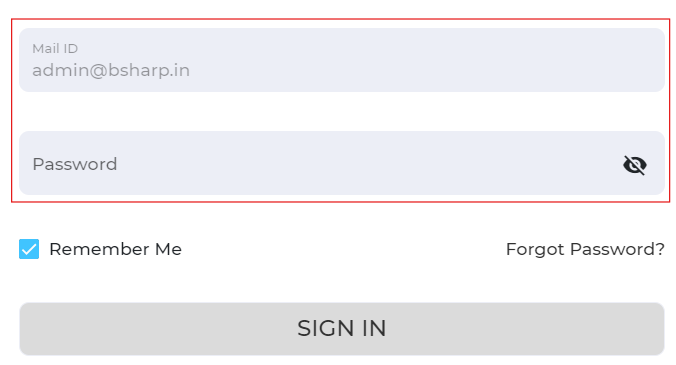Open the Forgot Password? link
The image size is (676, 365).
585,249
